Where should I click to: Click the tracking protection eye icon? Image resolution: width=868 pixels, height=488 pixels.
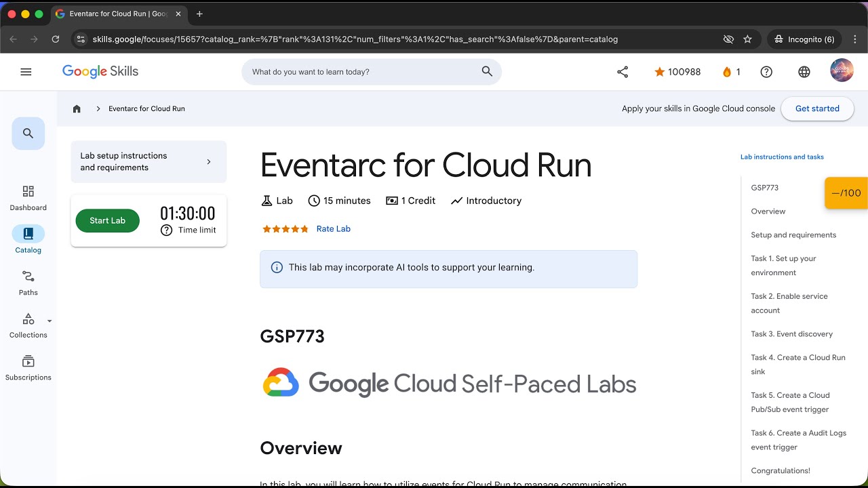tap(728, 39)
